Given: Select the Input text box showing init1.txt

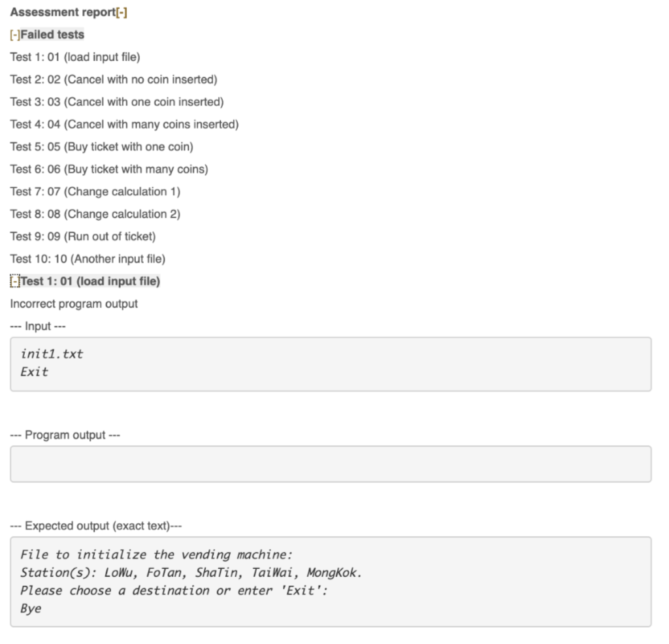Looking at the screenshot, I should [330, 364].
